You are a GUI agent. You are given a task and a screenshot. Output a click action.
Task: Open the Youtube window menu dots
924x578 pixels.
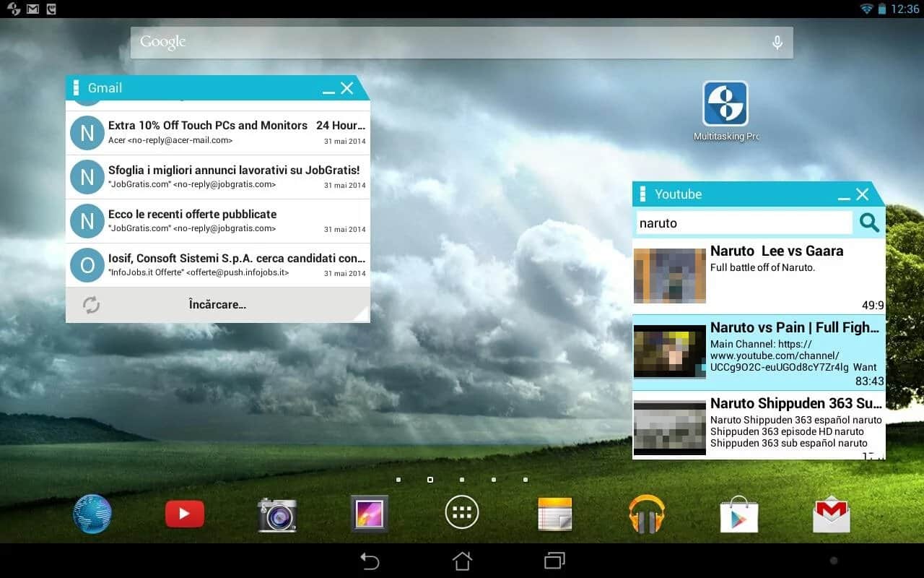coord(643,194)
